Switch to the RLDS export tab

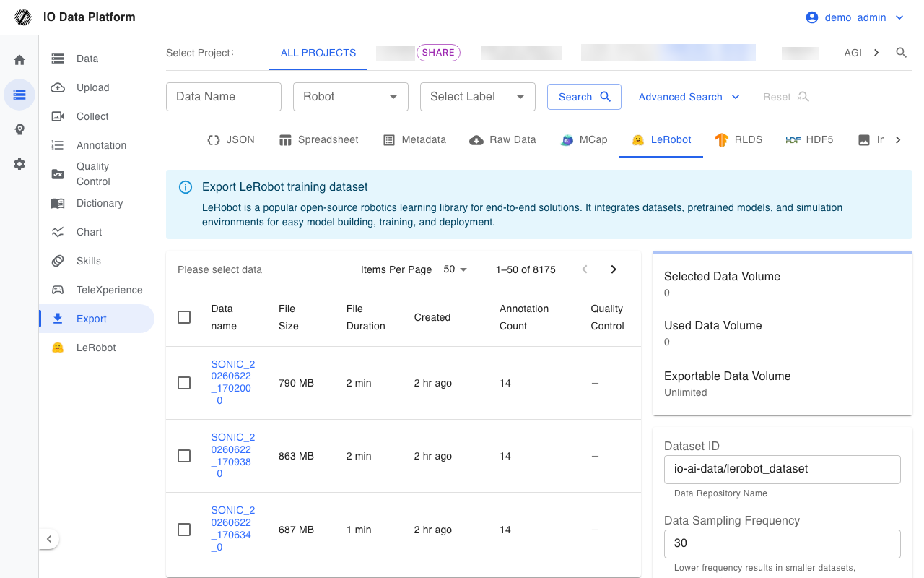[738, 140]
